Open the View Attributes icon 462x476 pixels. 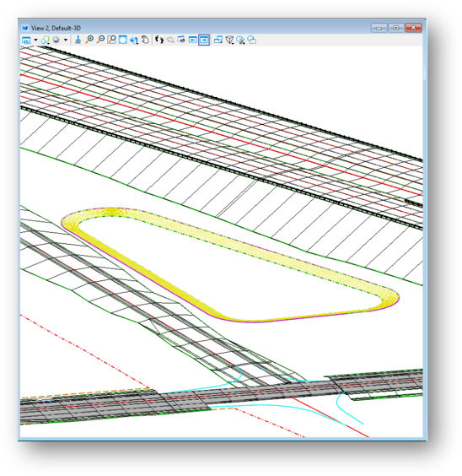click(27, 40)
